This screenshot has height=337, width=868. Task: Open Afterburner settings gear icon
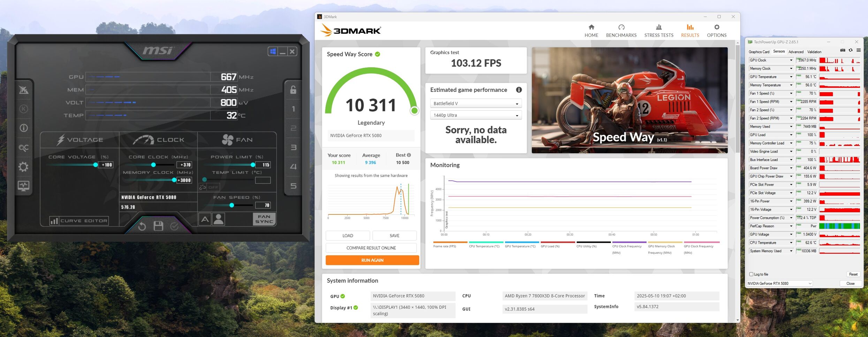(x=24, y=167)
